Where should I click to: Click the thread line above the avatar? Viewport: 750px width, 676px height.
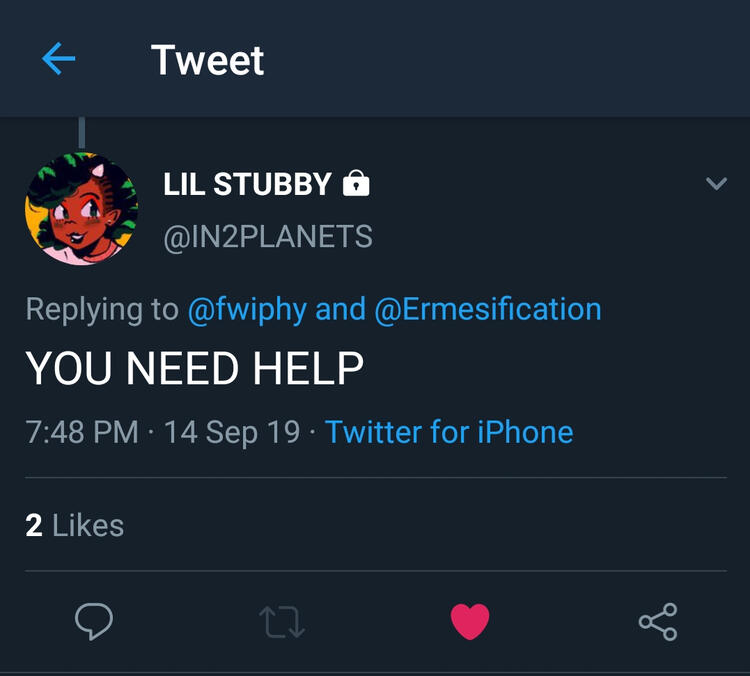click(81, 132)
